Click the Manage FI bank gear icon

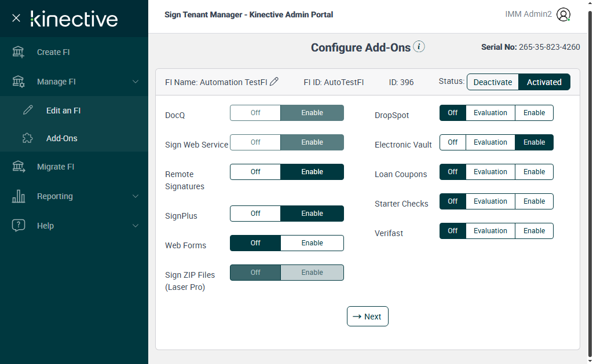18,81
